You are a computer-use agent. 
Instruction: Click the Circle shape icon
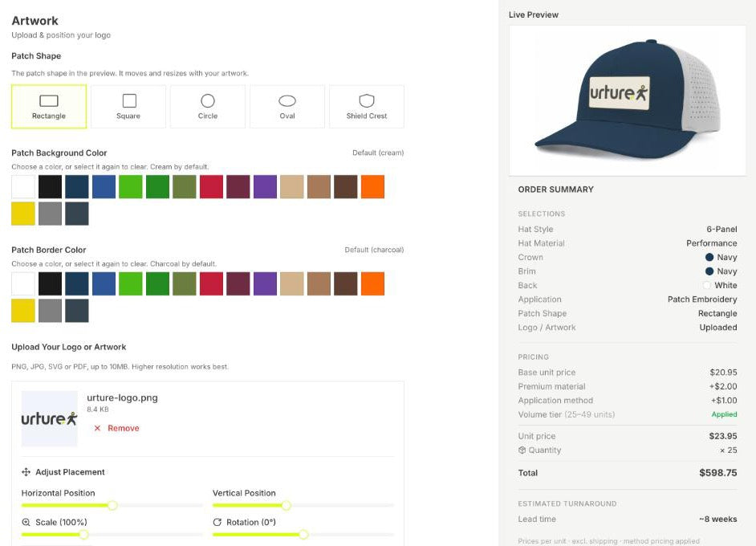[x=208, y=101]
